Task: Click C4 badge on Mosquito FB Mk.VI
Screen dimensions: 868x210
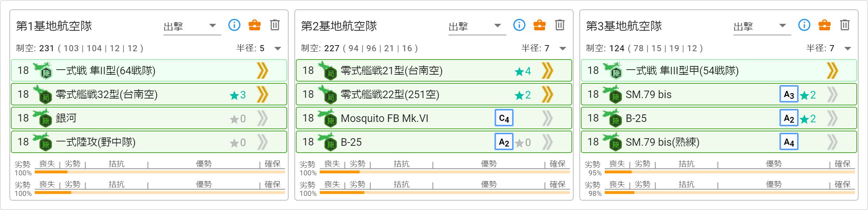Action: [504, 118]
